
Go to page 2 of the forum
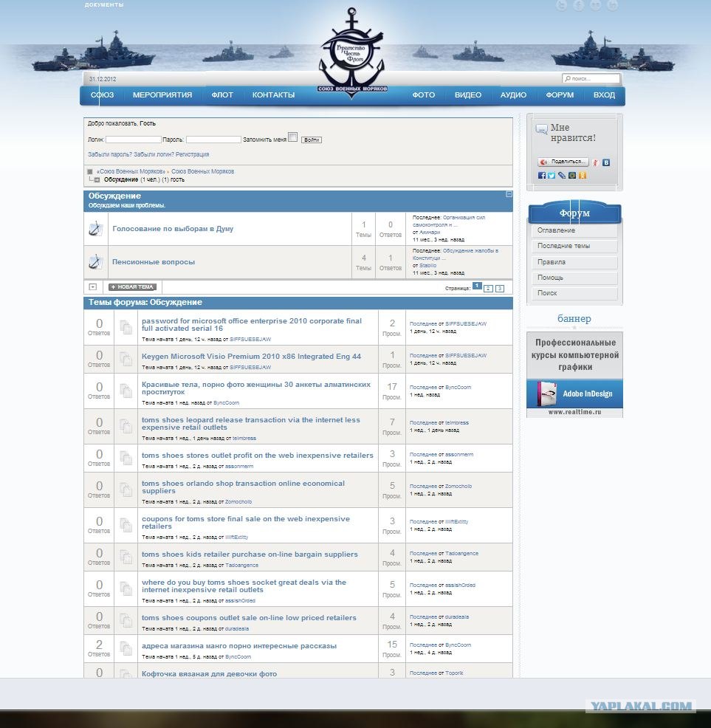pos(488,288)
